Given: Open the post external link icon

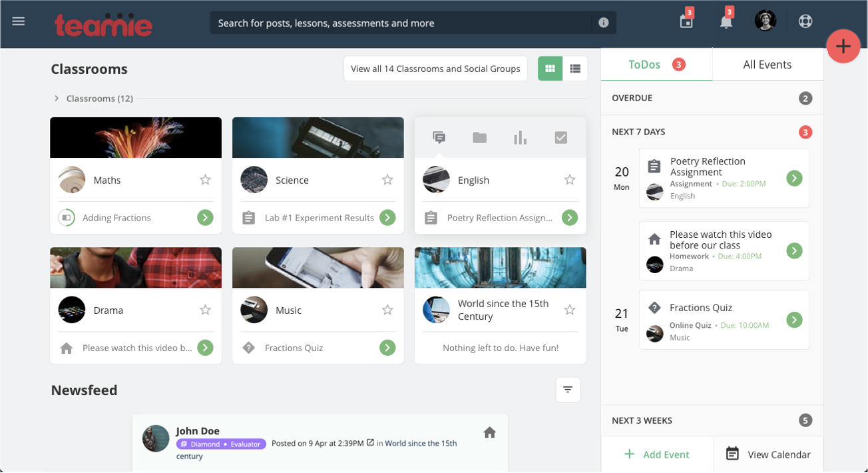Looking at the screenshot, I should (x=371, y=442).
